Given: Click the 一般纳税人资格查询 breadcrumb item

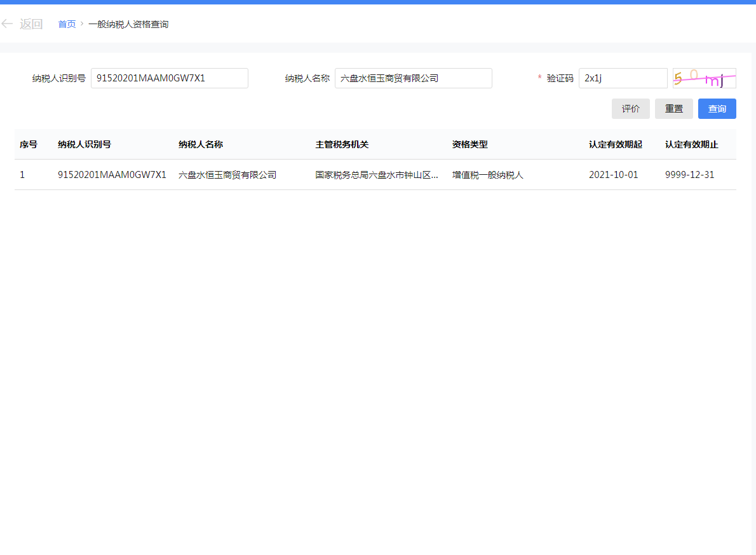Looking at the screenshot, I should [128, 24].
